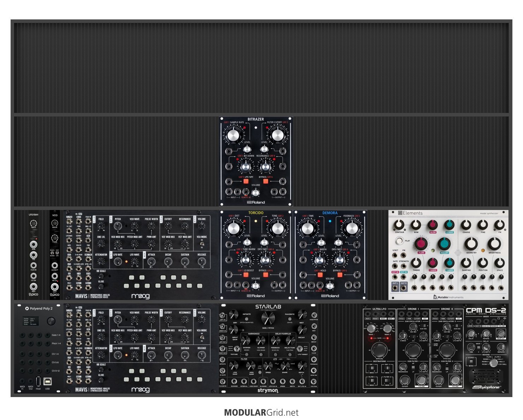Click the Drone I PITCH (Hz) knob
523x420 pixels.
point(412,350)
